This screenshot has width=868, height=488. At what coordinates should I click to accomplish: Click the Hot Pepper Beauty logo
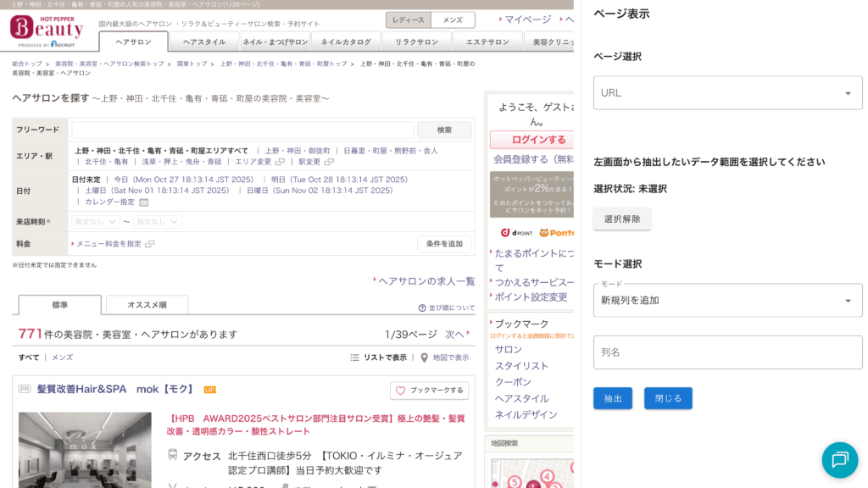click(x=47, y=30)
